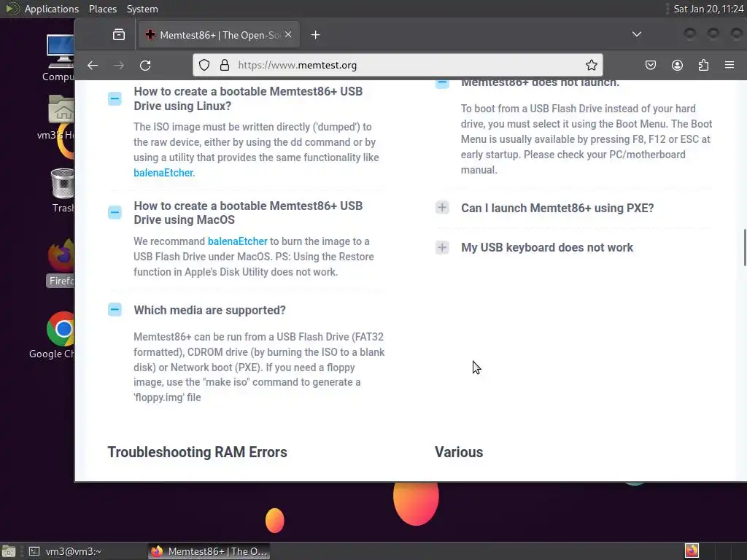This screenshot has width=747, height=560.
Task: Open Firefox tracking protection shield icon
Action: [204, 65]
